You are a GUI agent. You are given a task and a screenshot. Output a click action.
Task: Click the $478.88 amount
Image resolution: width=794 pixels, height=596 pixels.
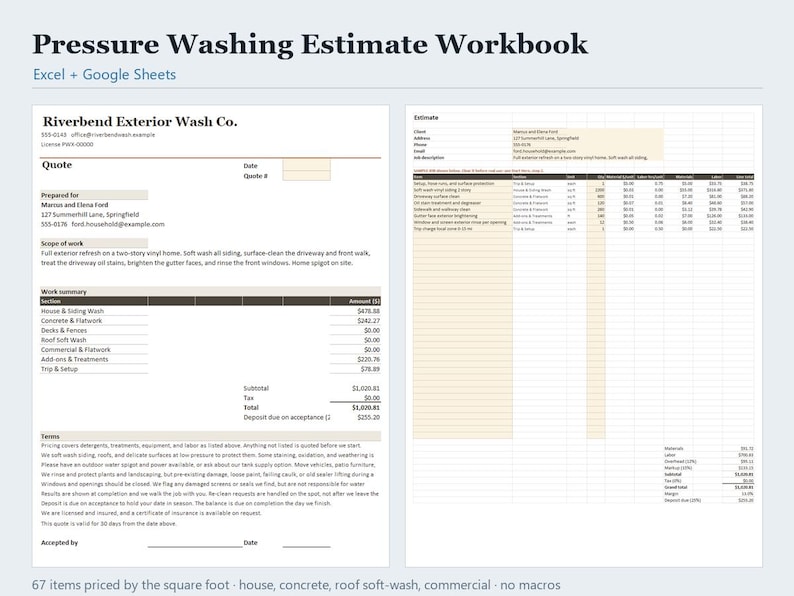368,311
